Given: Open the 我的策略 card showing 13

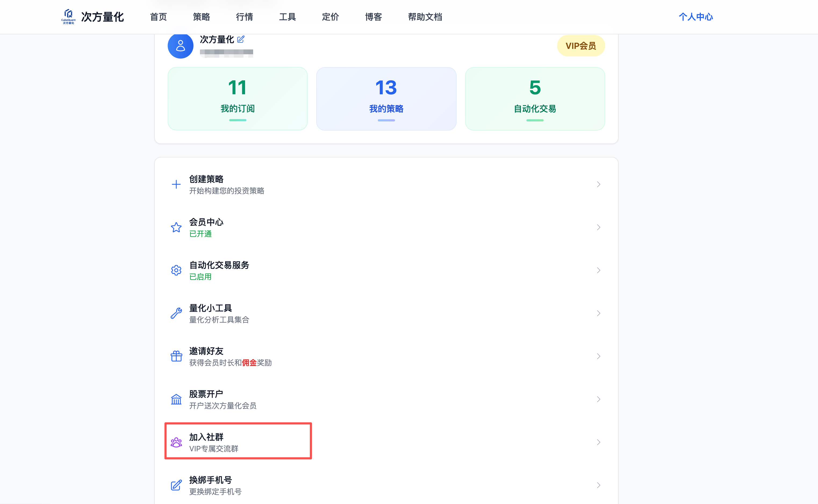Looking at the screenshot, I should click(x=386, y=99).
